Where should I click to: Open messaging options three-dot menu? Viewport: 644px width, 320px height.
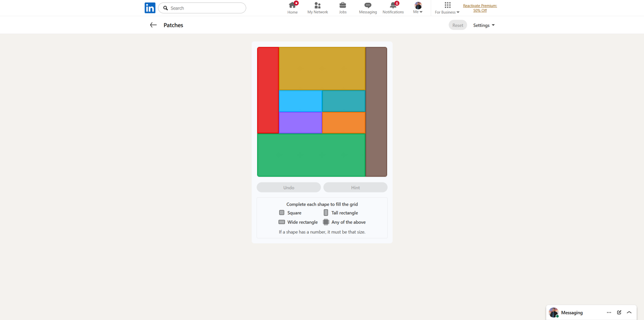pyautogui.click(x=609, y=312)
